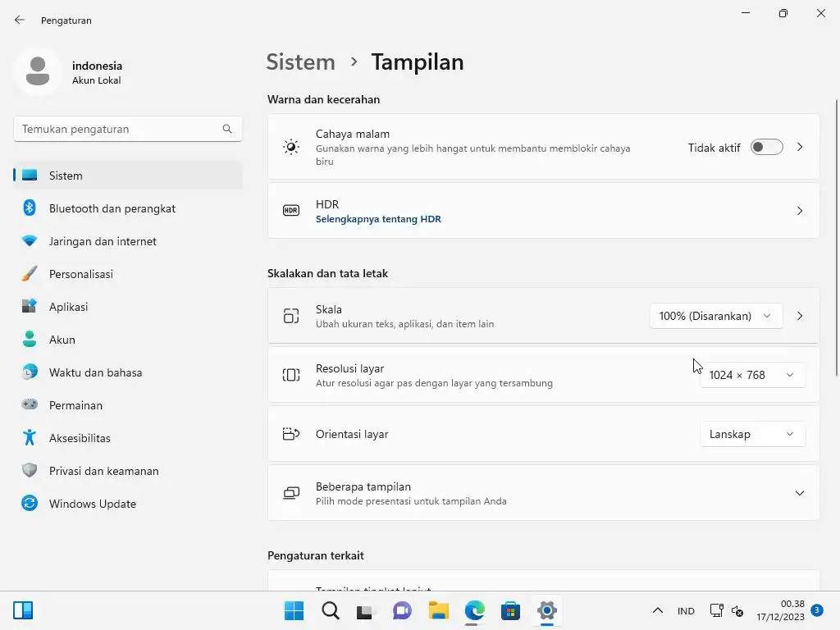840x630 pixels.
Task: Open File Explorer from taskbar
Action: (x=438, y=610)
